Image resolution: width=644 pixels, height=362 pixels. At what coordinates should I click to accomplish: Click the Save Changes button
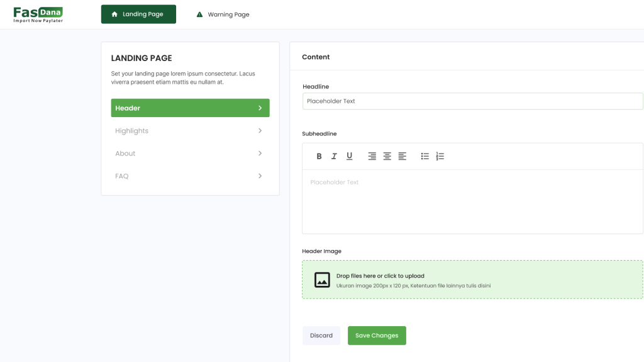click(x=377, y=336)
